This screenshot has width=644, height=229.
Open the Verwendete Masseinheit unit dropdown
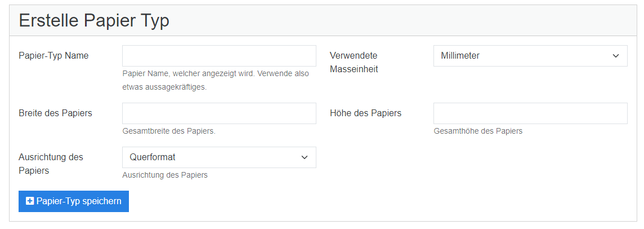(529, 56)
